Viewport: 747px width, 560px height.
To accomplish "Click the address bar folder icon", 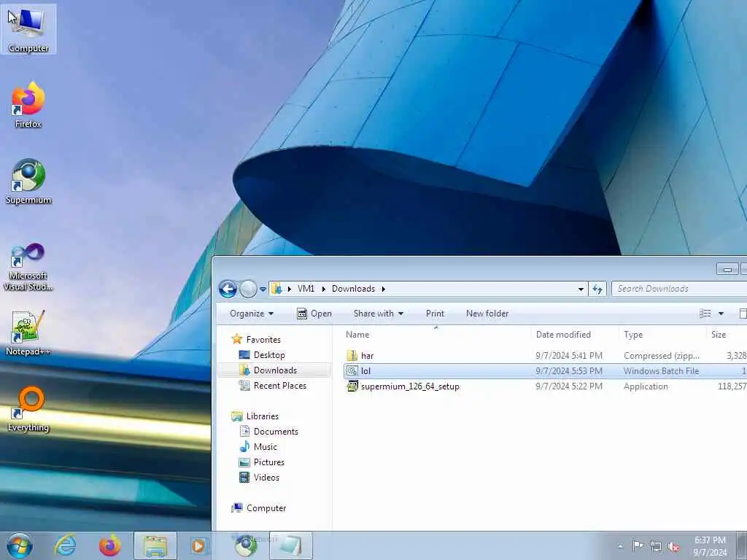I will pos(276,289).
